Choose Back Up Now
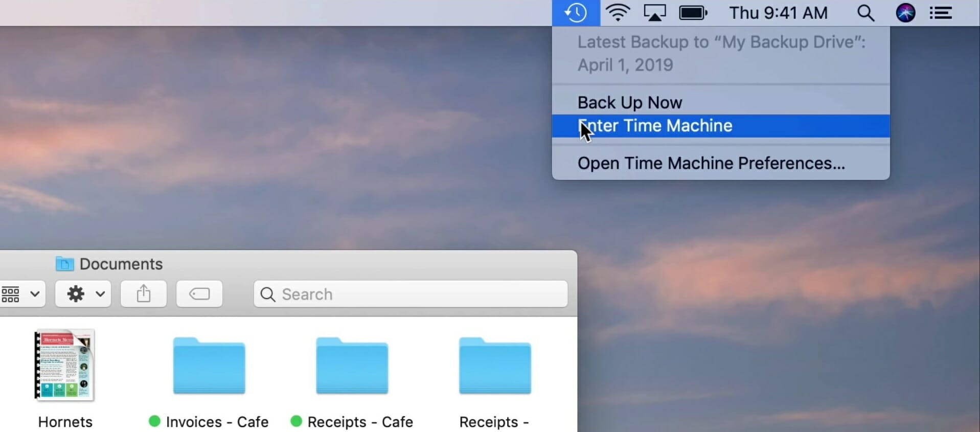Image resolution: width=980 pixels, height=432 pixels. [x=721, y=103]
